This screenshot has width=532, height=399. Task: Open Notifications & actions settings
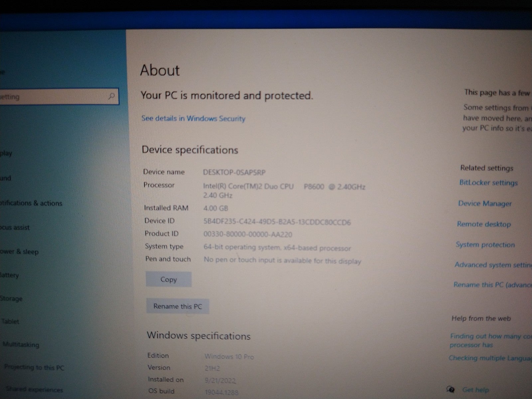31,203
